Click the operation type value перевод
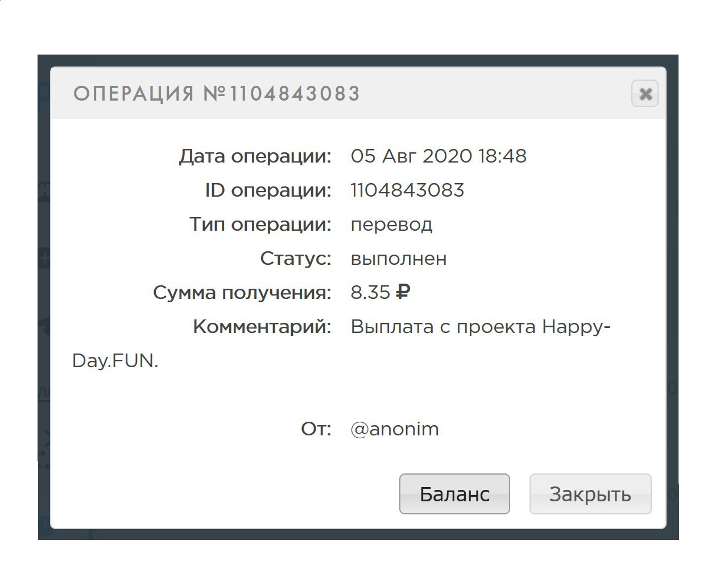 (391, 225)
